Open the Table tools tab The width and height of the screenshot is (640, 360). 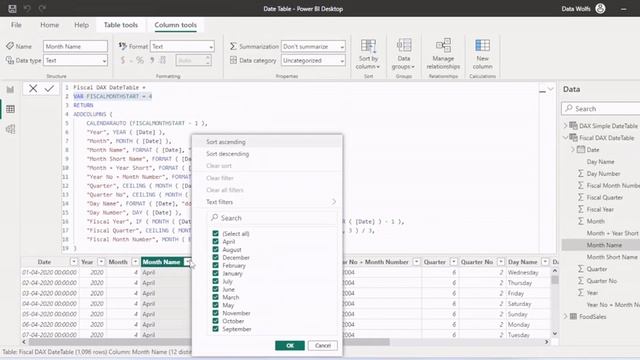[x=121, y=25]
